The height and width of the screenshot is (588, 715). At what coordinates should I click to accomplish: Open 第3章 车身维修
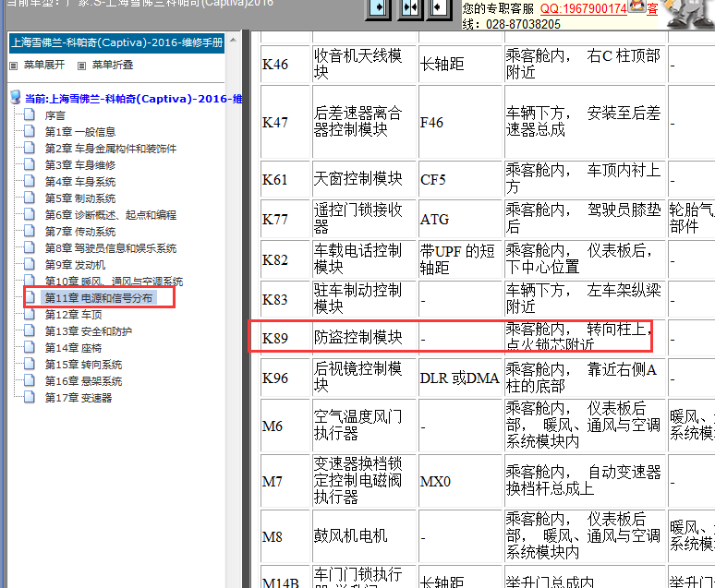[x=80, y=165]
